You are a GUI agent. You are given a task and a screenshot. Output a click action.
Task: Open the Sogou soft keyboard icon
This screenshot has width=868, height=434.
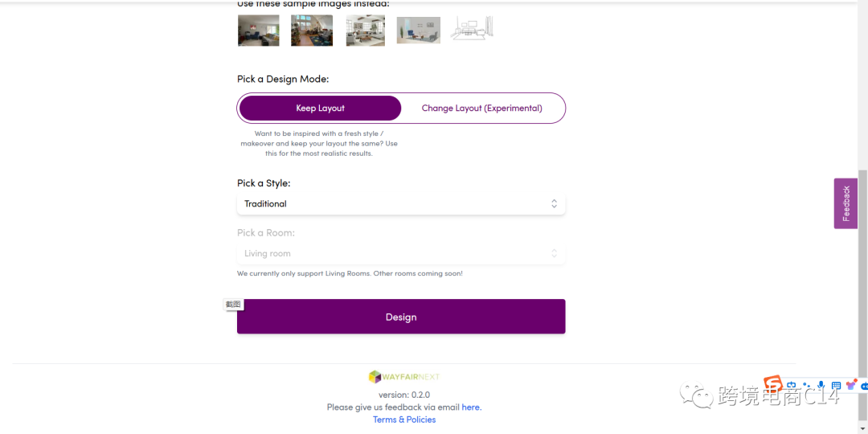[x=836, y=386]
